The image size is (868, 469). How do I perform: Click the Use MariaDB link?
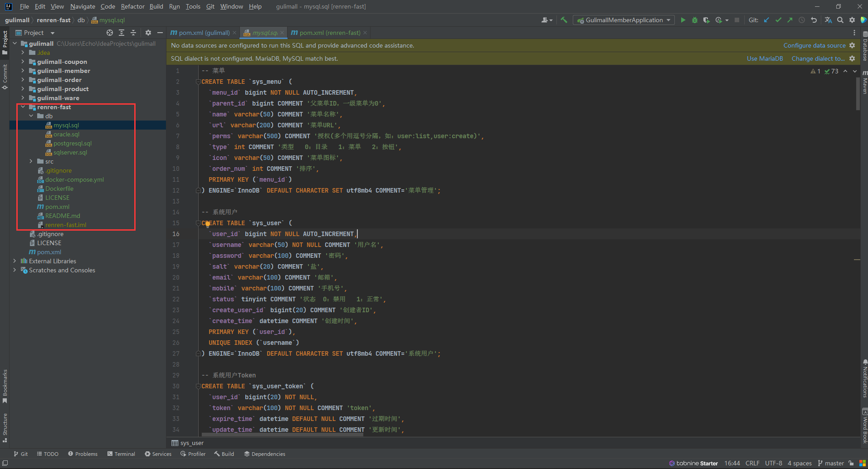tap(765, 58)
